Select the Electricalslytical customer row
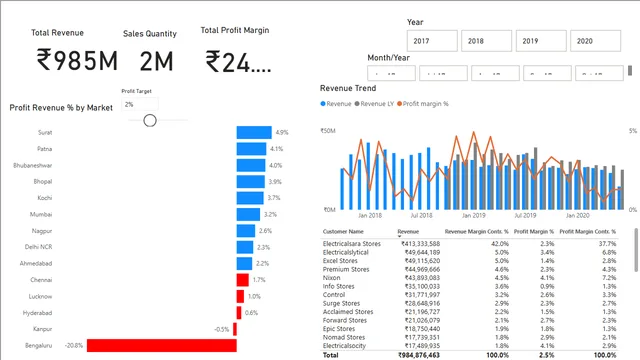Screen dimensions: 640x360 coord(469,252)
